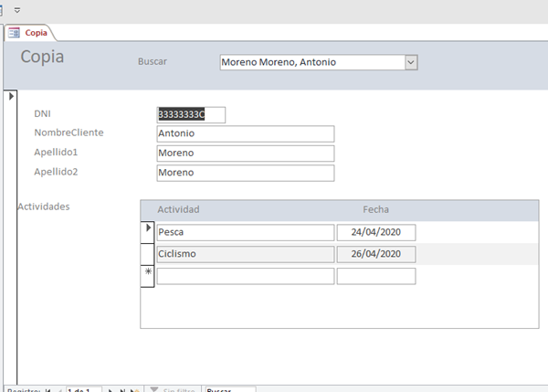Viewport: 548px width, 392px height.
Task: Click the date field 26/04/2020
Action: click(x=375, y=253)
